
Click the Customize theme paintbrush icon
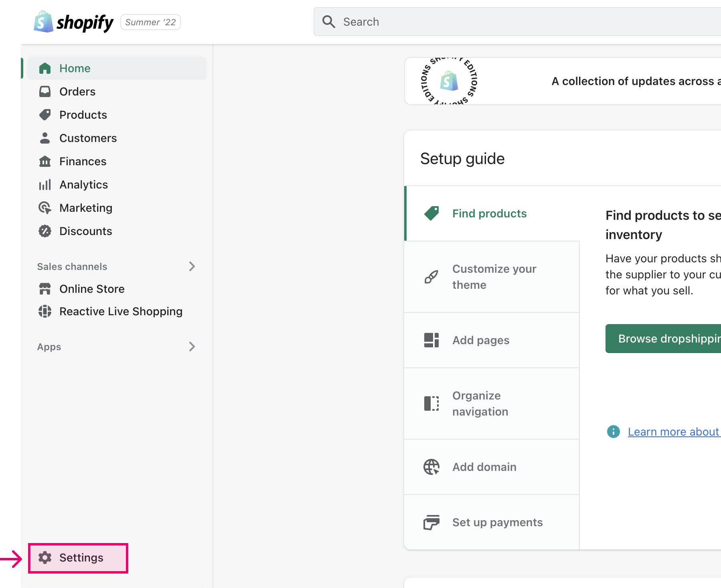[x=431, y=277]
